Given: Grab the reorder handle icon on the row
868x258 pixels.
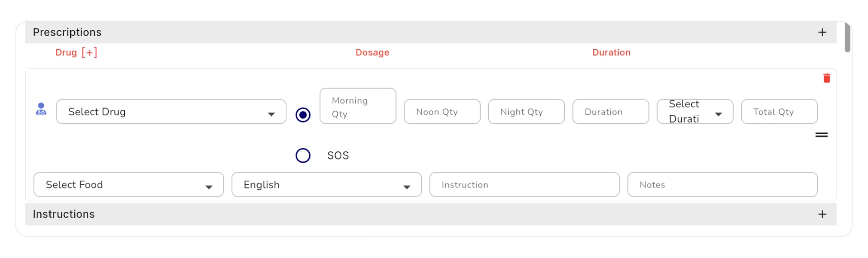Looking at the screenshot, I should 821,135.
